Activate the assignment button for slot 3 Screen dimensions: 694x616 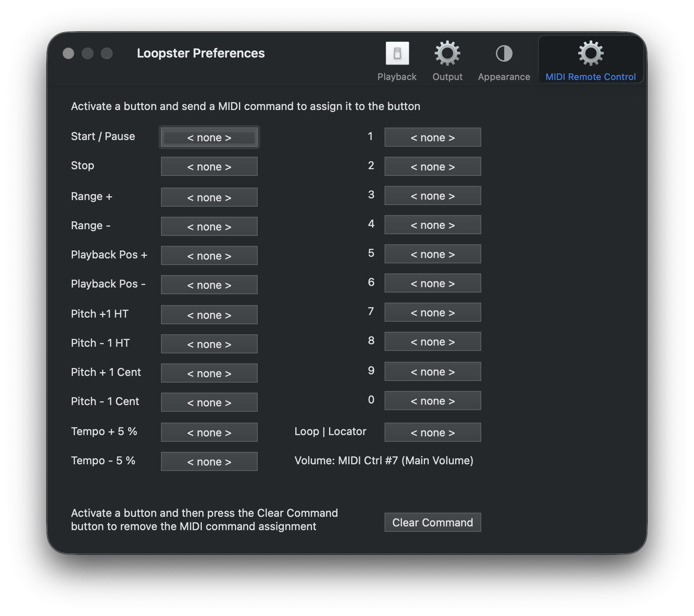pyautogui.click(x=433, y=195)
